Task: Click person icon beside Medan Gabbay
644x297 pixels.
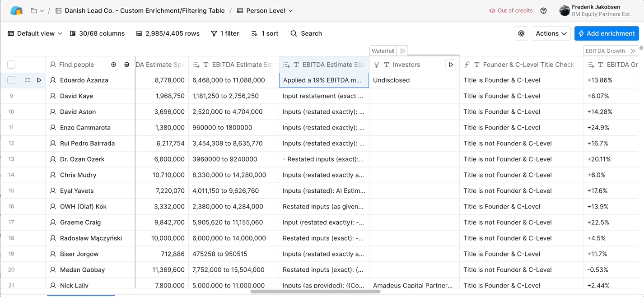Action: tap(53, 269)
